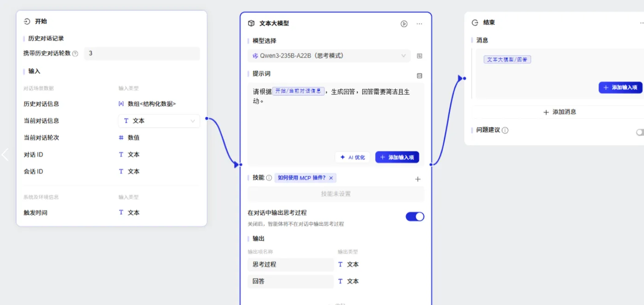Viewport: 644px width, 305px height.
Task: Click the info icon next to 技能
Action: (269, 178)
